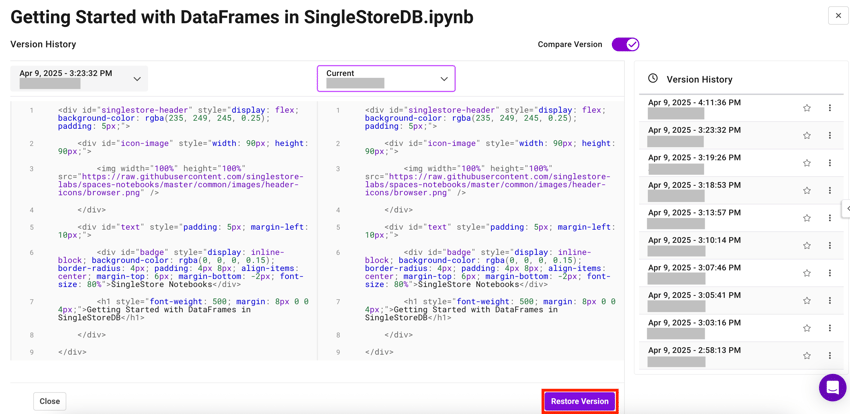Star the 3:07:46 PM version
Viewport: 850px width, 414px height.
807,273
